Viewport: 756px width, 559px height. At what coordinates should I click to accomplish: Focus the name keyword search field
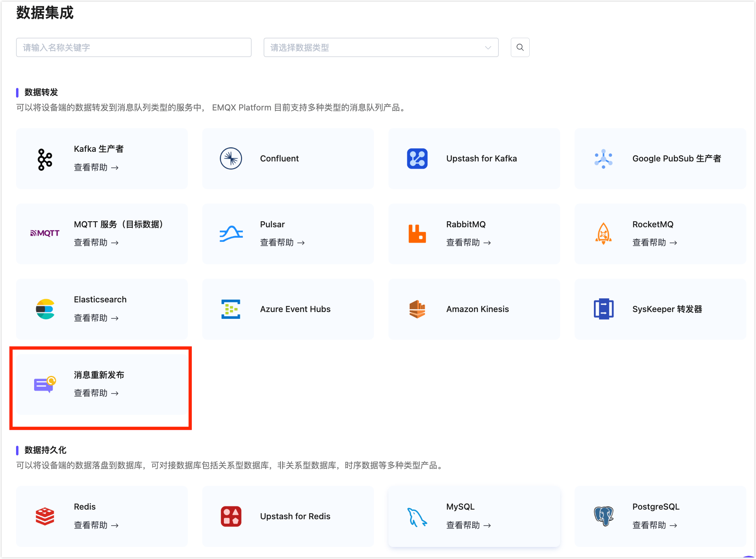(134, 47)
